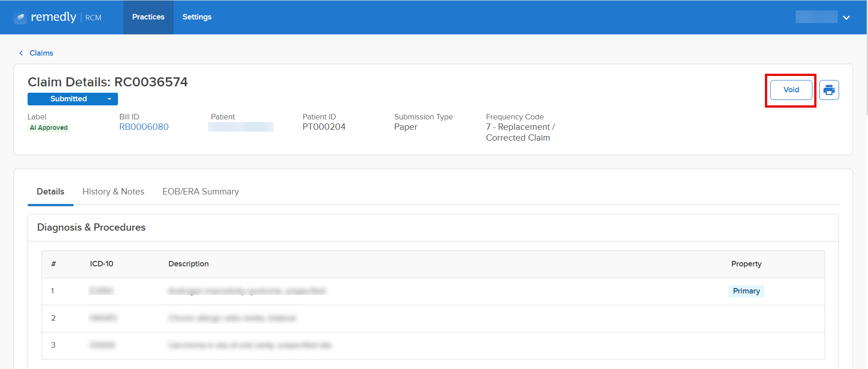Click the print claim icon

829,90
